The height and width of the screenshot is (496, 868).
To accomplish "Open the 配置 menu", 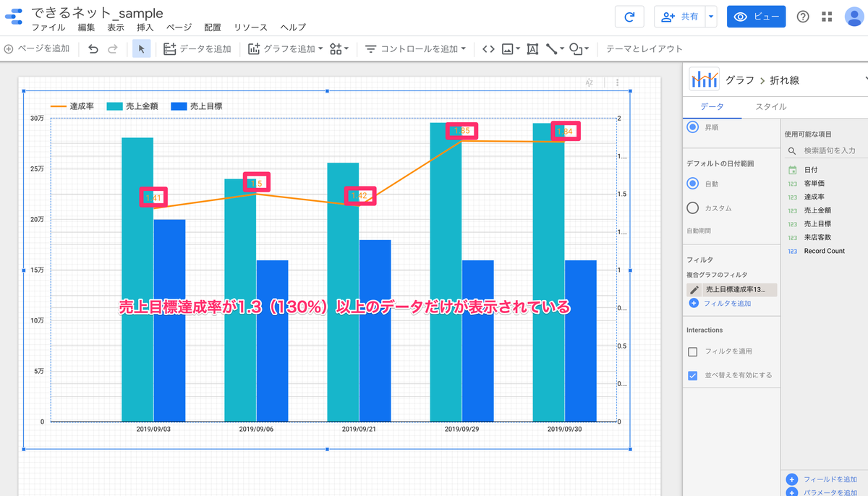I will [x=213, y=27].
